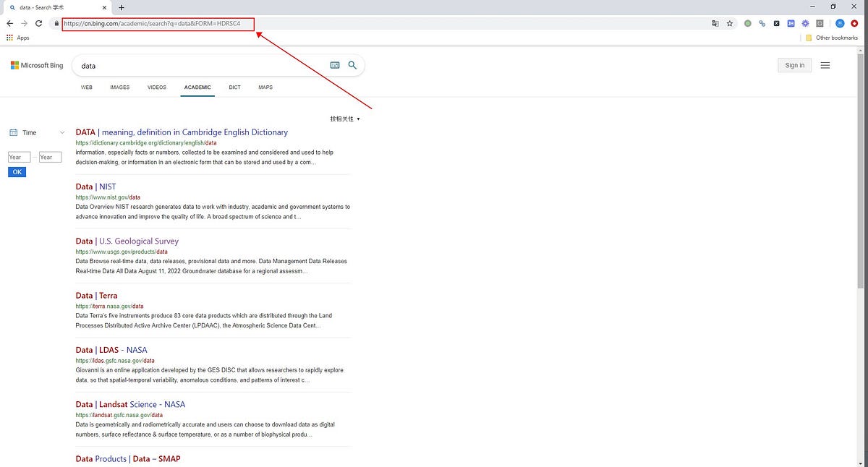Image resolution: width=868 pixels, height=467 pixels.
Task: Open the 按相关性 sort dropdown
Action: pyautogui.click(x=345, y=118)
